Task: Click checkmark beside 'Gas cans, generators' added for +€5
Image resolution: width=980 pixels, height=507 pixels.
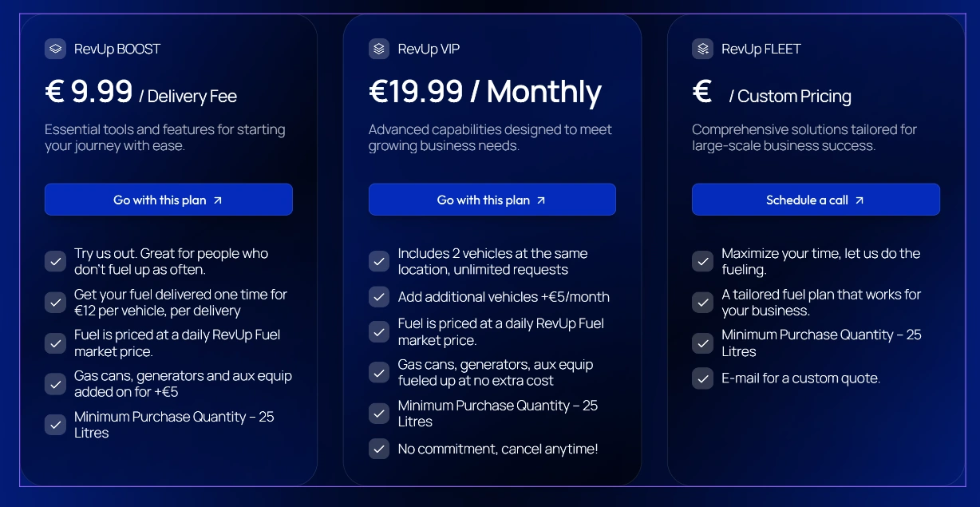Action: [55, 383]
